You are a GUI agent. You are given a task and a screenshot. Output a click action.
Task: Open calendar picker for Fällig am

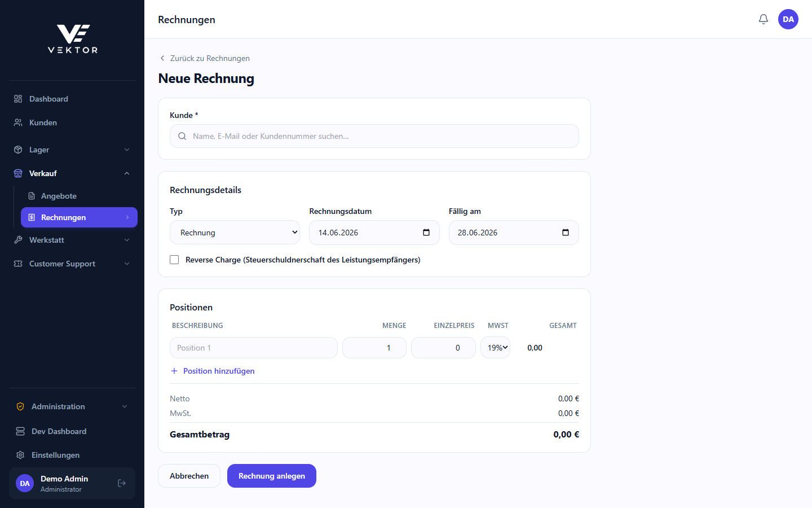566,233
